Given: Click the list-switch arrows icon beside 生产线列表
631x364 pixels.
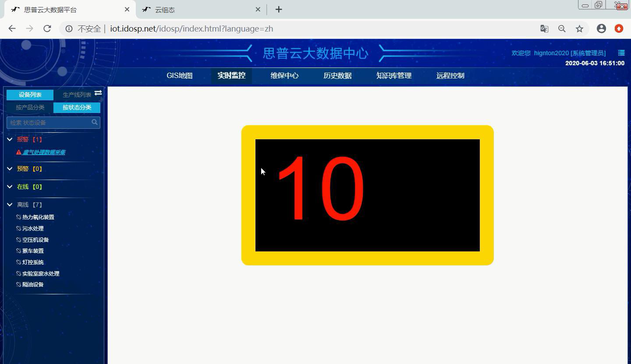Looking at the screenshot, I should (x=98, y=93).
